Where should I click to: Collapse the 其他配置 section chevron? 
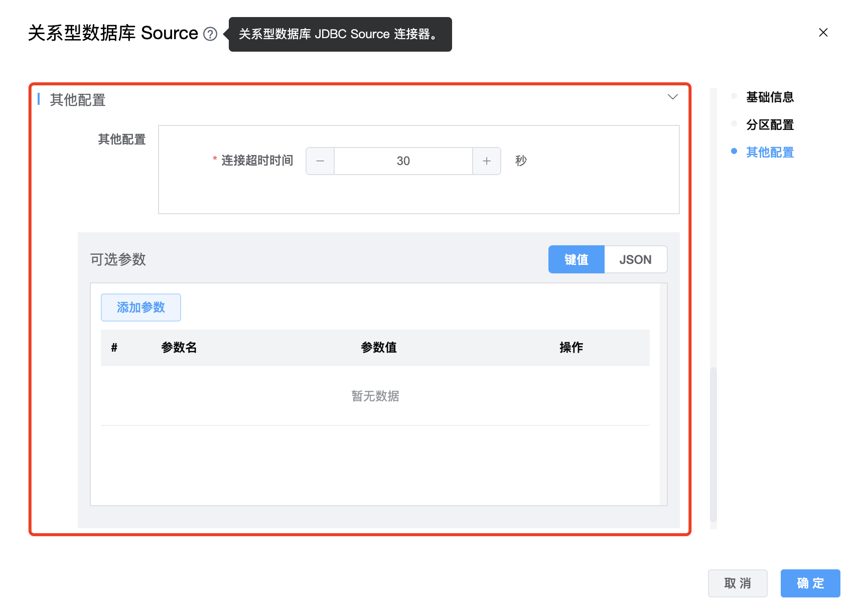click(x=672, y=97)
